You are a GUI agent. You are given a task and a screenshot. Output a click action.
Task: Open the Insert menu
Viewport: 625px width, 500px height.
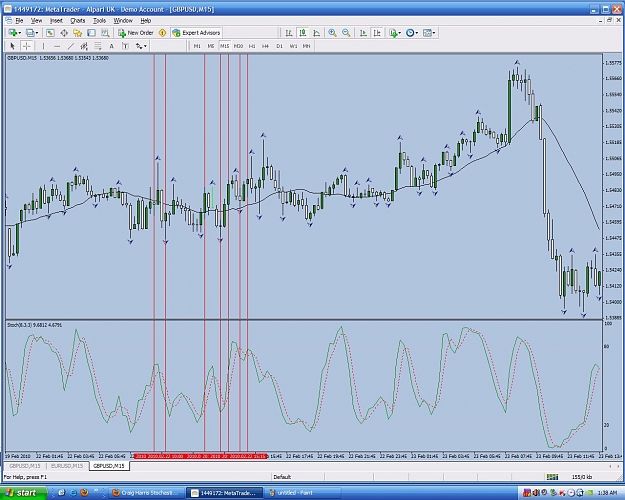click(56, 20)
